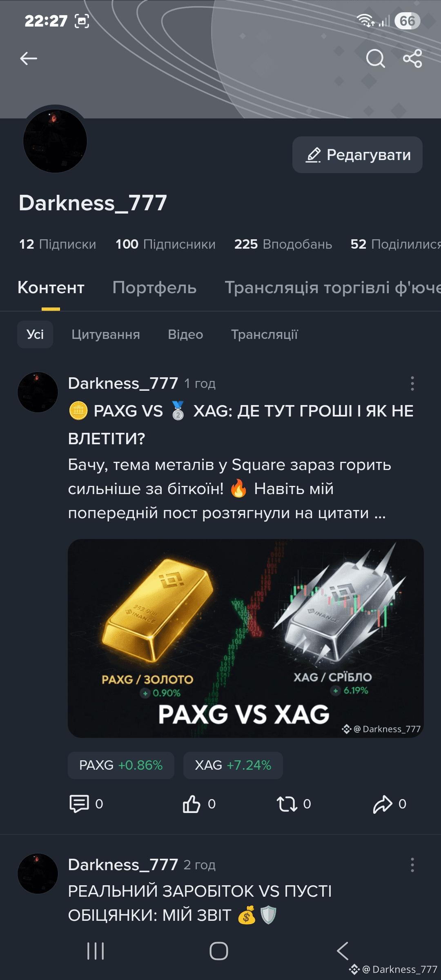Select the Трансляції filter
Viewport: 441px width, 980px height.
click(x=265, y=334)
